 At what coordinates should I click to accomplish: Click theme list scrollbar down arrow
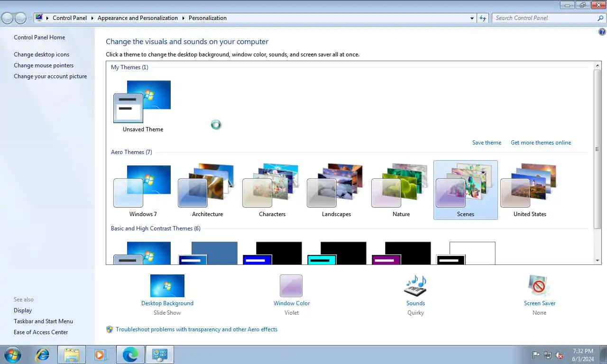(598, 261)
